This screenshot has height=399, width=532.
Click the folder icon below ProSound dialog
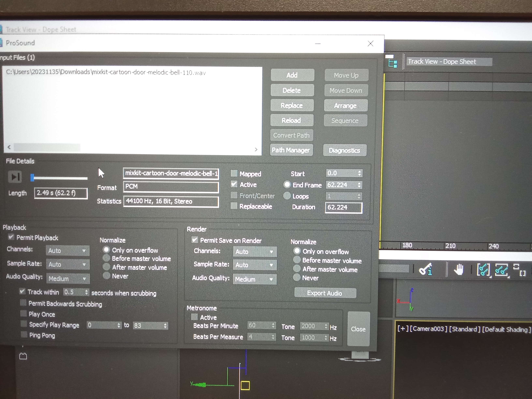pyautogui.click(x=23, y=356)
